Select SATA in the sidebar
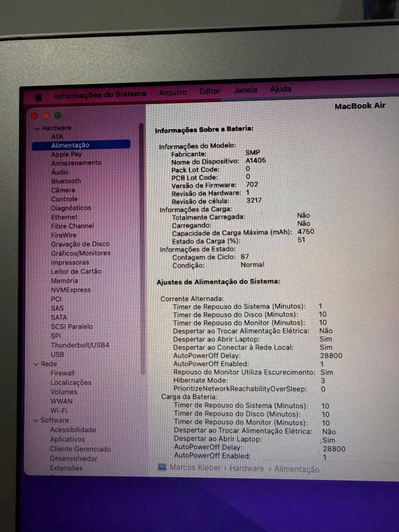 [59, 318]
